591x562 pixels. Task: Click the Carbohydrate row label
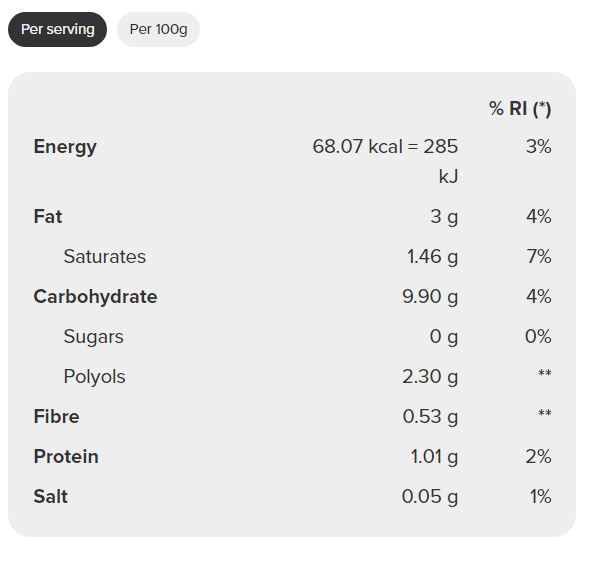tap(95, 297)
